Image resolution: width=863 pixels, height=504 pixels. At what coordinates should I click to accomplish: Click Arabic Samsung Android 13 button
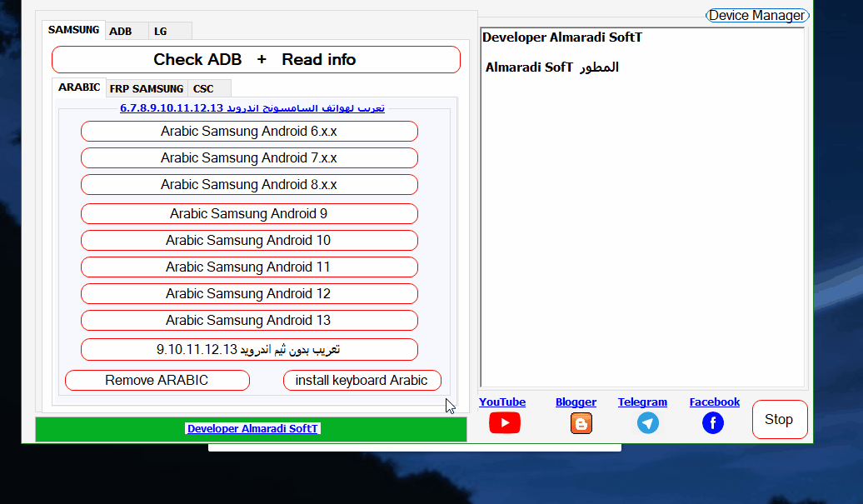pos(249,320)
